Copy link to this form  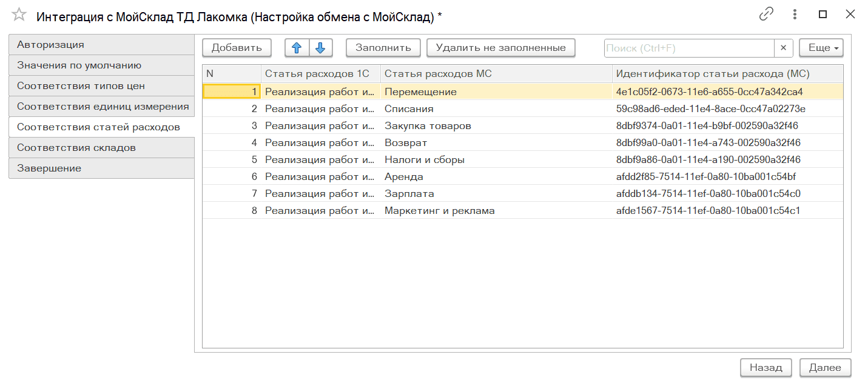point(767,15)
